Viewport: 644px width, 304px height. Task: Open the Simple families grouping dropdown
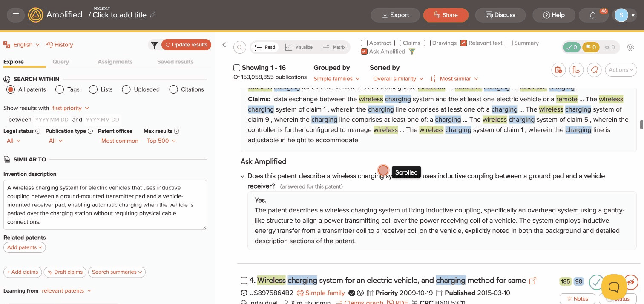point(336,79)
